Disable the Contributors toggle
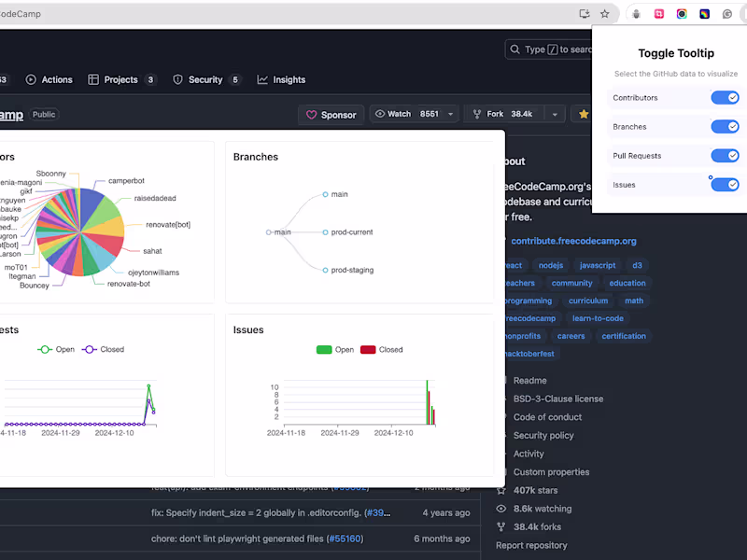 point(726,97)
